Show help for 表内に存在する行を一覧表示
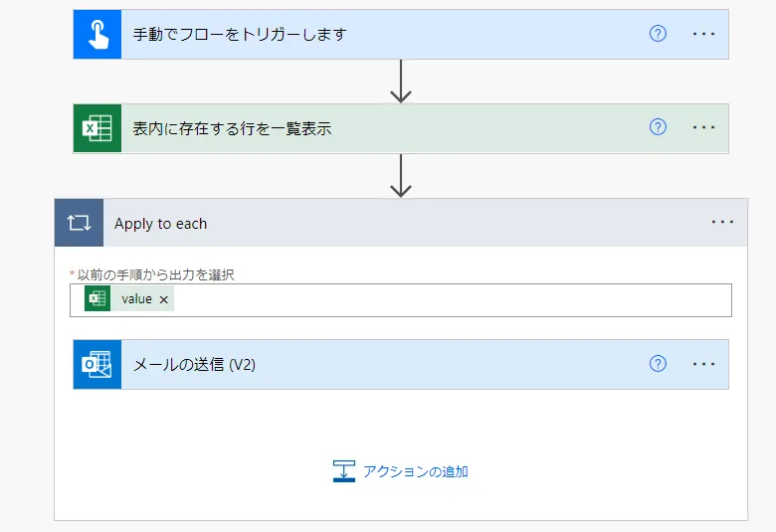 (658, 127)
